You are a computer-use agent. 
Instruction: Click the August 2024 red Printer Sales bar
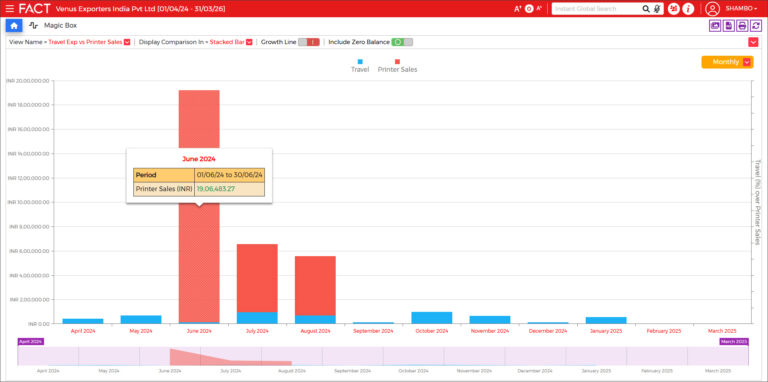[315, 286]
